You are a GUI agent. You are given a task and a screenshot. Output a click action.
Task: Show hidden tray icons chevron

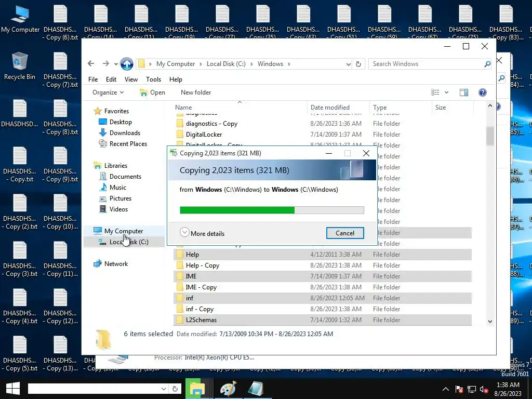tap(446, 389)
